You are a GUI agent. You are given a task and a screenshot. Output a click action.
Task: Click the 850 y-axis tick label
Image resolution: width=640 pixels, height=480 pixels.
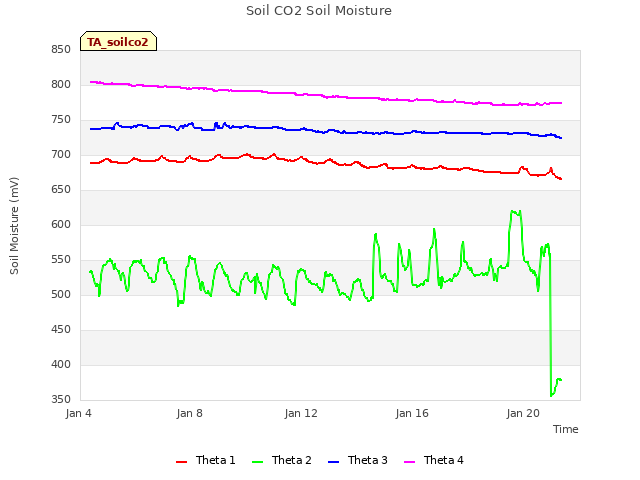click(61, 49)
